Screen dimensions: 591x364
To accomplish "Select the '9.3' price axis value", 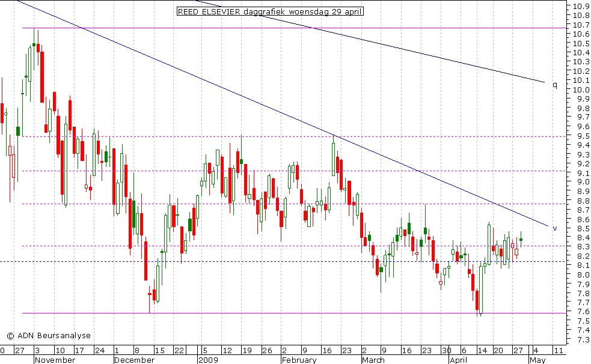I will coord(583,154).
